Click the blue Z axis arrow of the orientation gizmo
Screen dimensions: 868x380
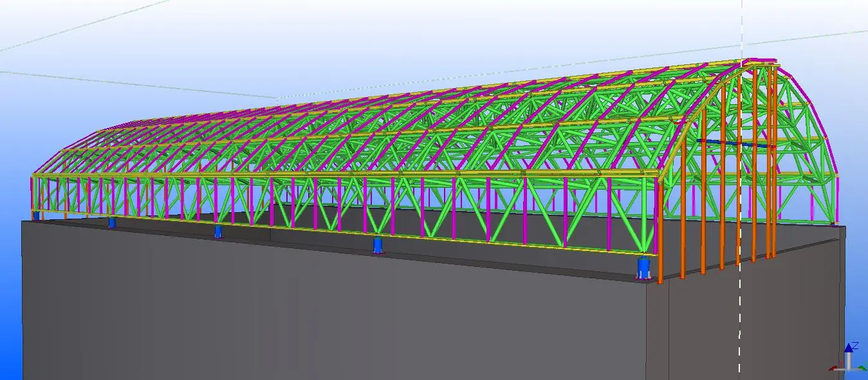pos(849,347)
